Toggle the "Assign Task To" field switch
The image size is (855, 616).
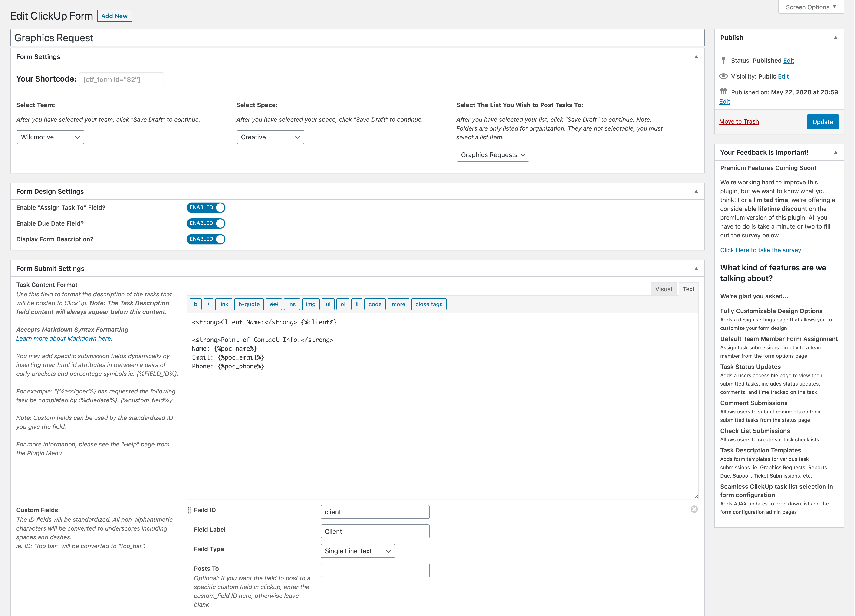tap(206, 208)
